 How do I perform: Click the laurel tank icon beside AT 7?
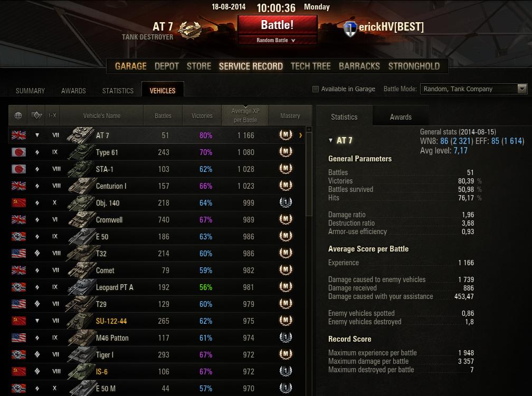click(189, 30)
